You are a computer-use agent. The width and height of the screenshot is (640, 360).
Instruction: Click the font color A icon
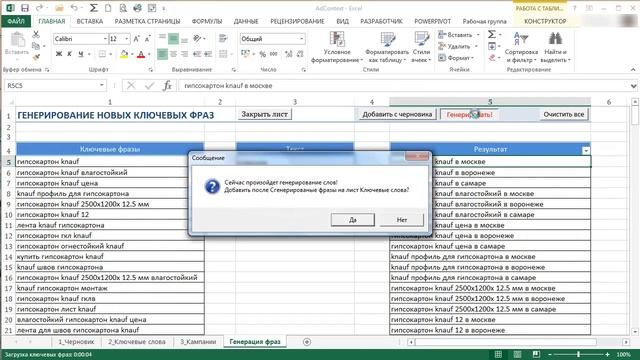141,54
